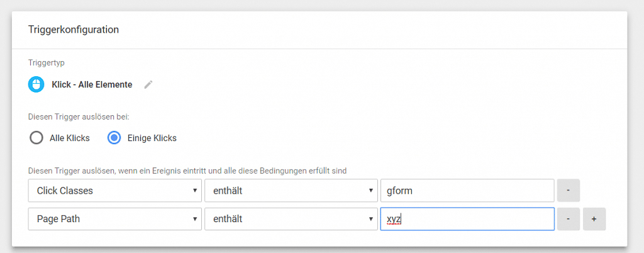This screenshot has width=644, height=253.
Task: Focus the xyz value input field
Action: (467, 219)
